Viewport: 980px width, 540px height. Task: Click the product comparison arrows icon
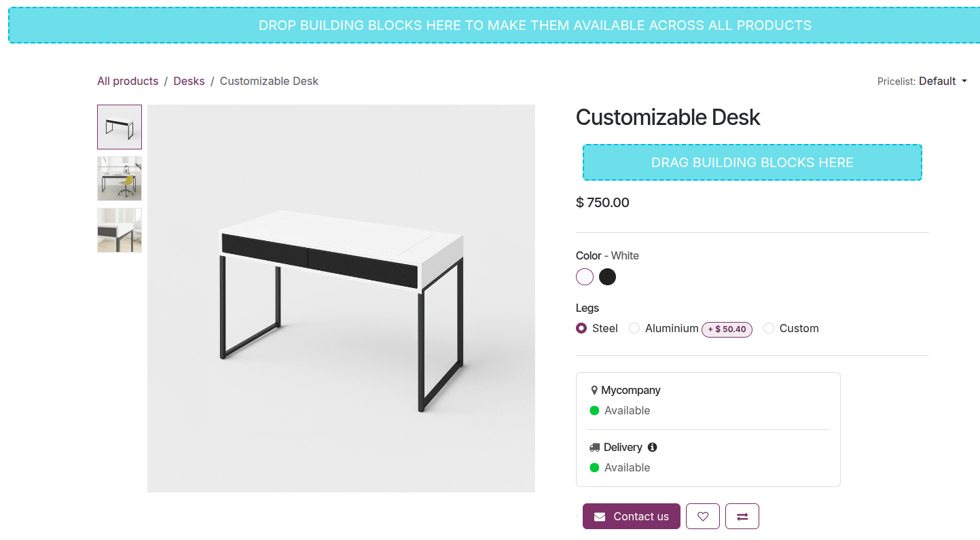[x=742, y=516]
